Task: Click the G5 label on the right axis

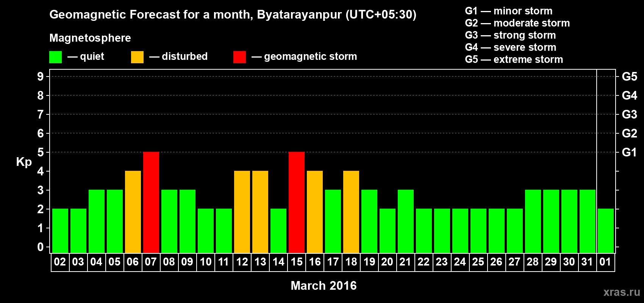Action: [630, 77]
